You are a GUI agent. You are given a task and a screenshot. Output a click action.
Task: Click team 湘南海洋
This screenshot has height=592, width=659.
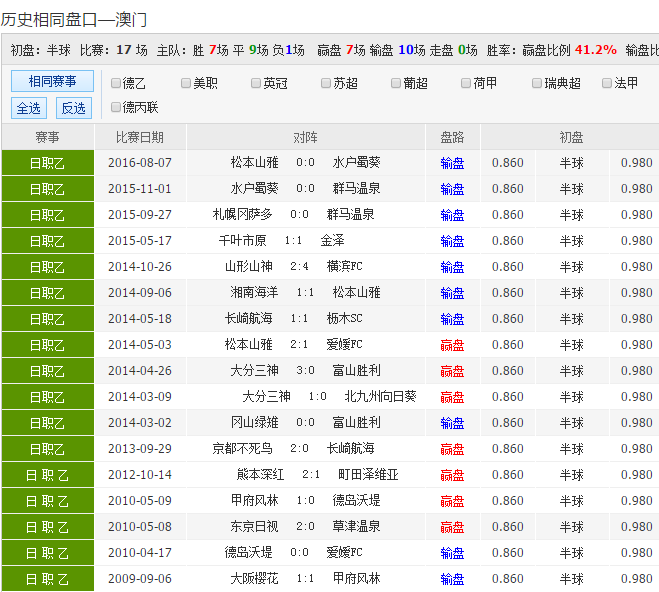(254, 293)
